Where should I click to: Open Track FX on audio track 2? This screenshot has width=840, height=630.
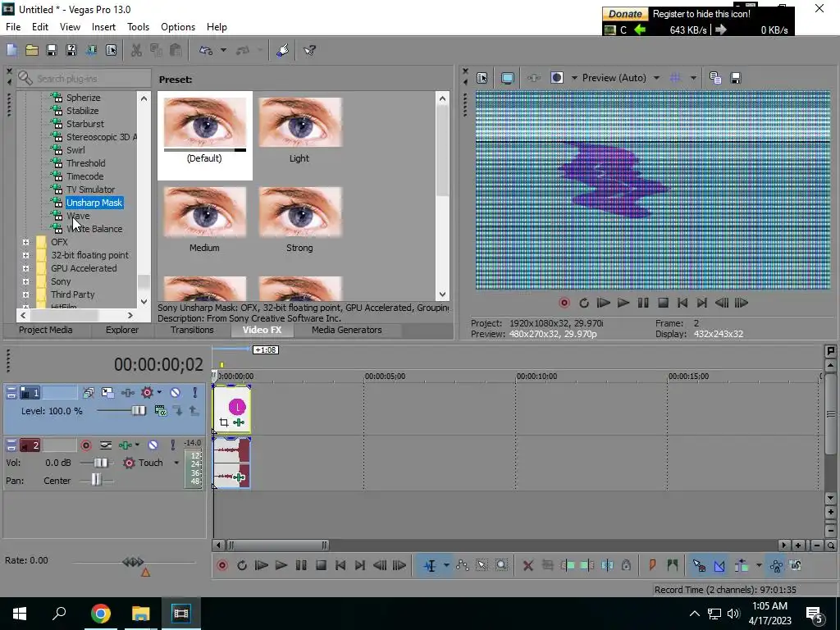coord(126,445)
